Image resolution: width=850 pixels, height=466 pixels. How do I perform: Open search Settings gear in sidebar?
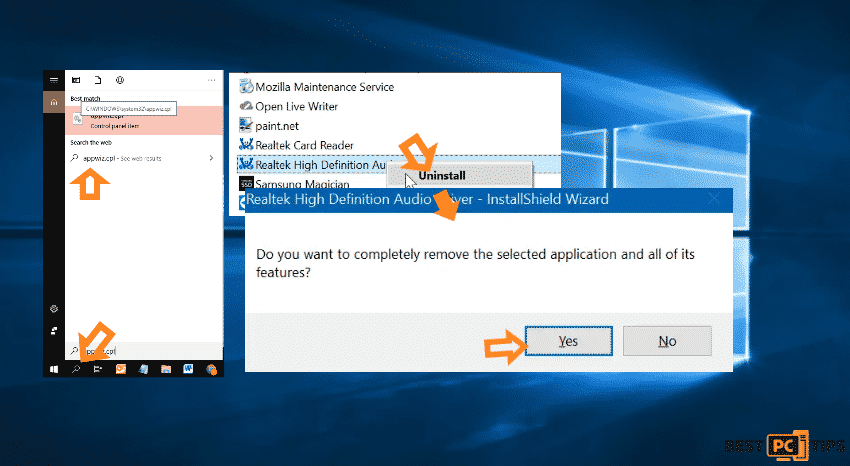pyautogui.click(x=54, y=309)
